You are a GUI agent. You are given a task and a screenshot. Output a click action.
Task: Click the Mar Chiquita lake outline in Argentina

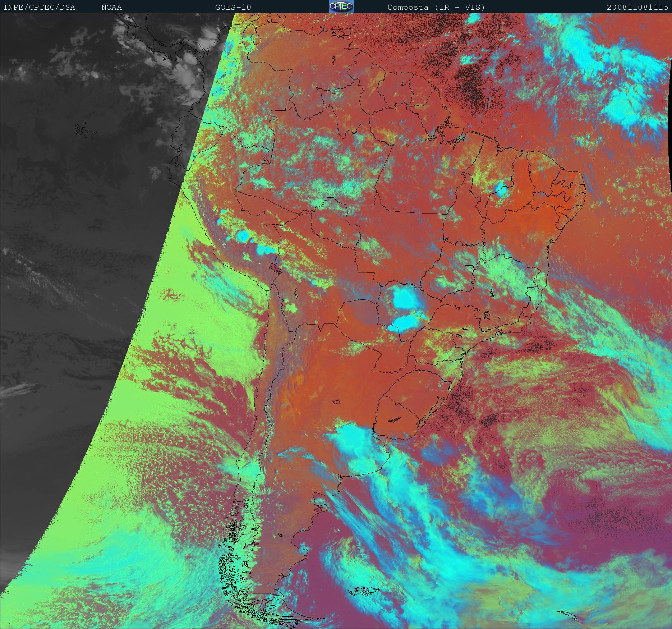[336, 402]
